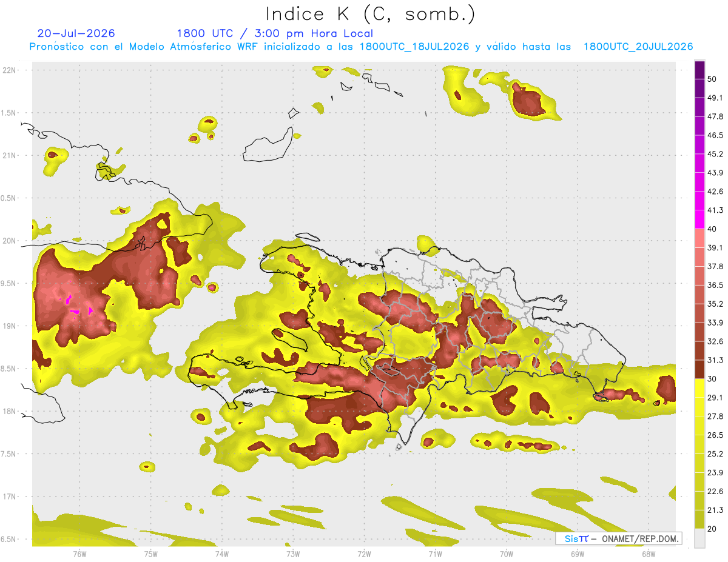This screenshot has width=728, height=562.
Task: Click the colorbar label "46.5"
Action: (715, 135)
